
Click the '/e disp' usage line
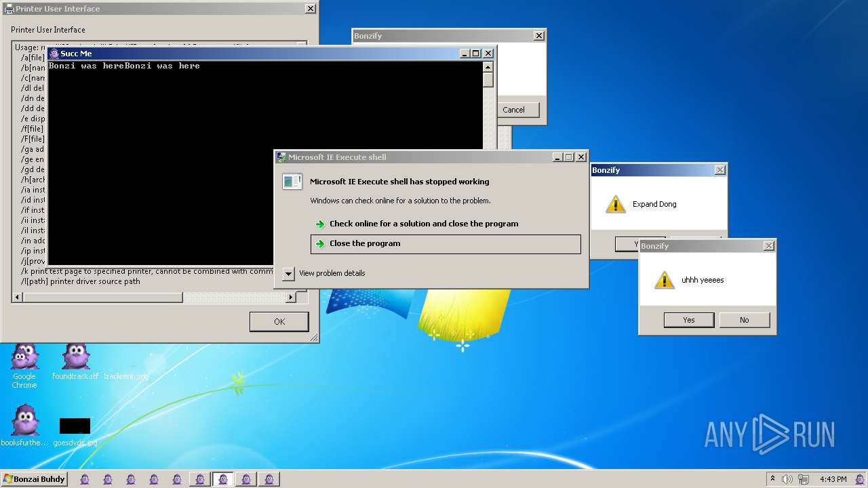click(x=33, y=119)
